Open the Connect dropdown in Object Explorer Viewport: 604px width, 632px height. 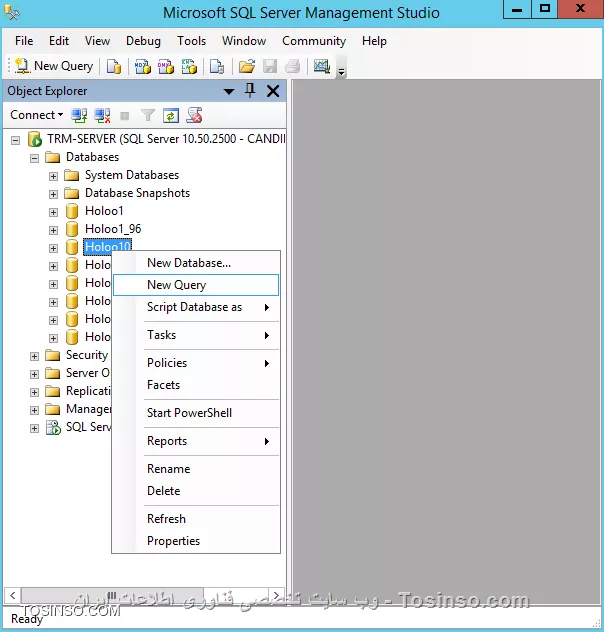coord(37,115)
